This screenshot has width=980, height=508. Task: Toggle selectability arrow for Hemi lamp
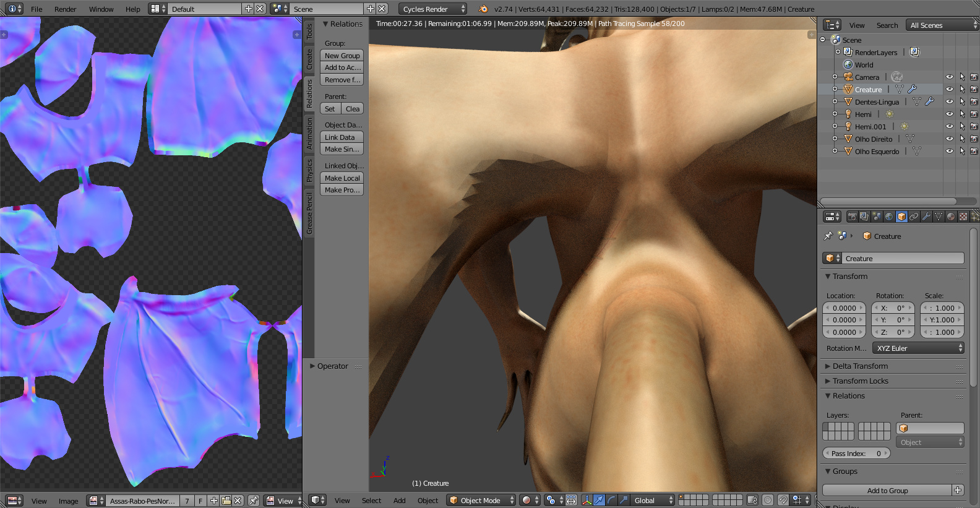(x=962, y=114)
